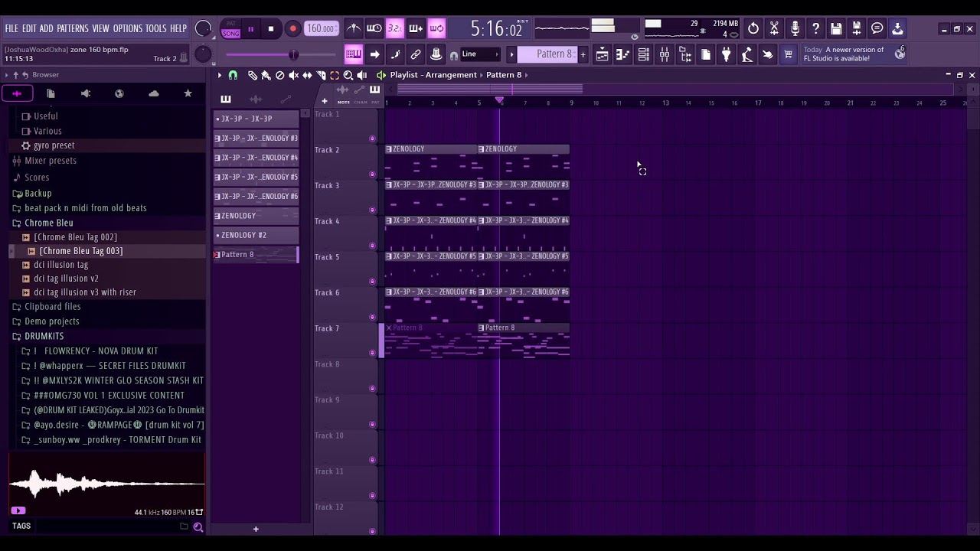This screenshot has height=551, width=980.
Task: Open the TOOLS menu
Action: [x=156, y=28]
